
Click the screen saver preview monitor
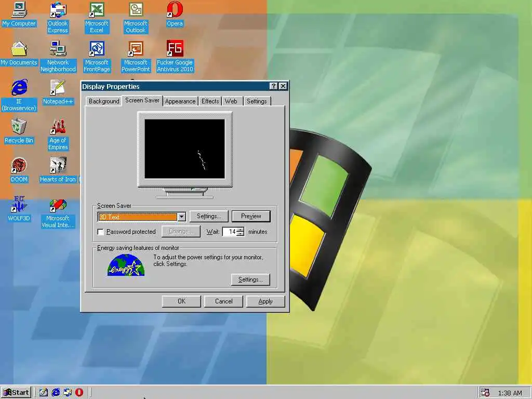pyautogui.click(x=185, y=149)
